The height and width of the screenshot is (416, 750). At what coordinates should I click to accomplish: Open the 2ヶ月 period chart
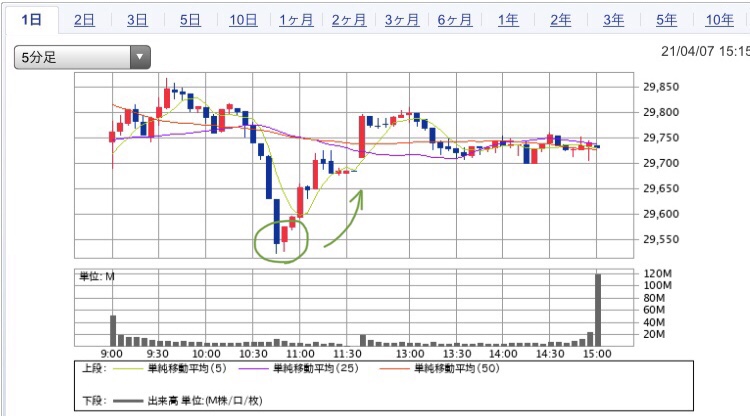click(x=349, y=20)
